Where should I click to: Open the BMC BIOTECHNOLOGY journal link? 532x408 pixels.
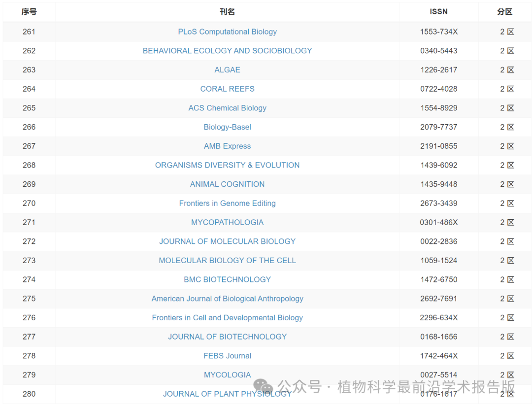tap(227, 279)
